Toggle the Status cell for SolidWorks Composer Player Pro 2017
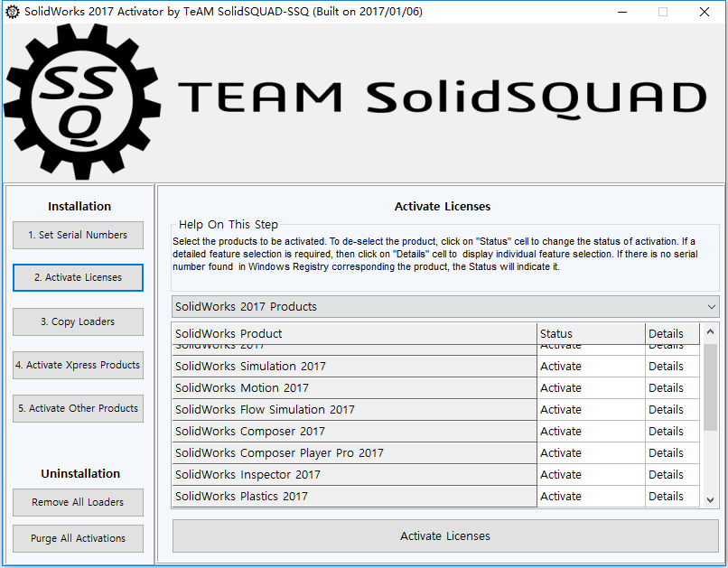Viewport: 728px width, 568px height. click(x=591, y=453)
